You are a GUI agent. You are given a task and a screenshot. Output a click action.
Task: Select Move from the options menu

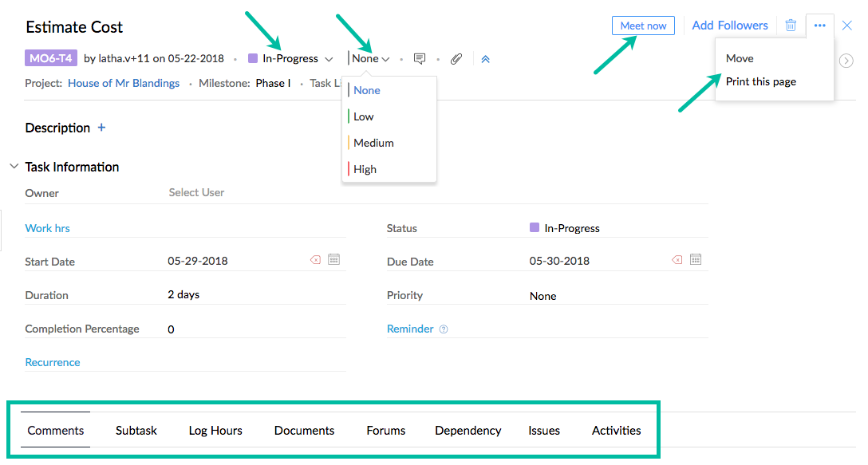pos(739,58)
